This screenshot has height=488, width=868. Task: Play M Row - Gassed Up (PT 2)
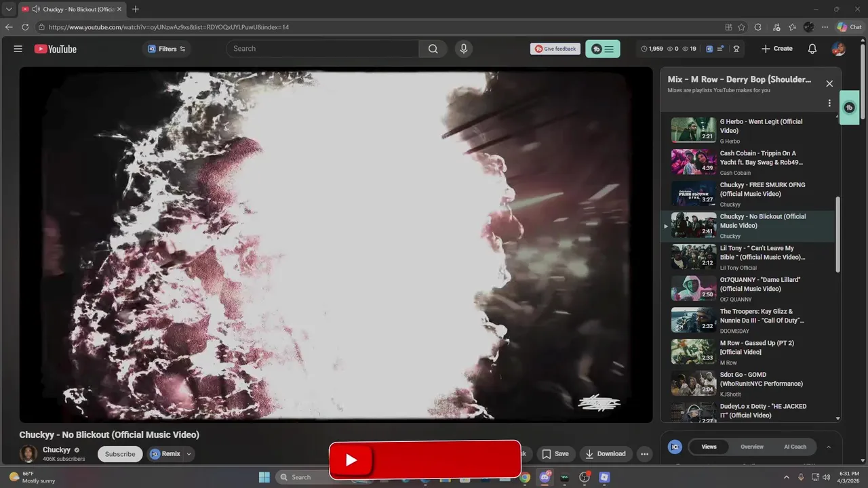click(747, 352)
